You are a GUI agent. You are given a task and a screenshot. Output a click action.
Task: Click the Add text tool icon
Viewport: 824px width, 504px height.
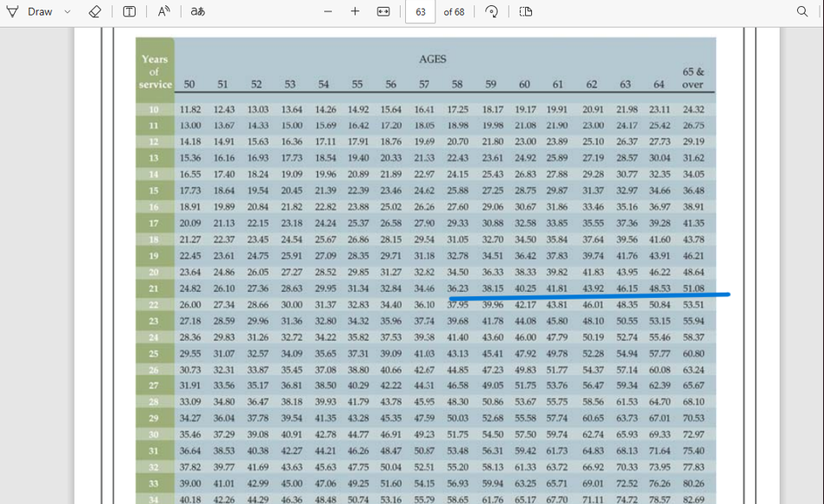[x=129, y=12]
